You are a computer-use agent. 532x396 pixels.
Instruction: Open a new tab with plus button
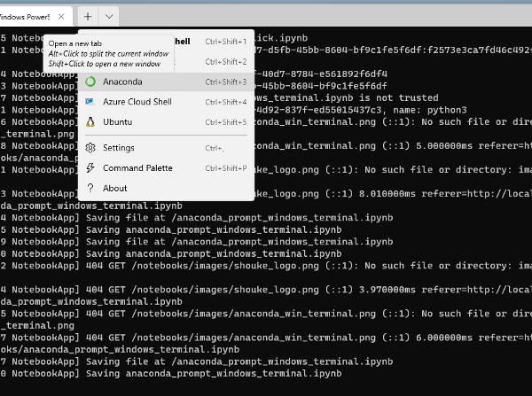click(88, 16)
